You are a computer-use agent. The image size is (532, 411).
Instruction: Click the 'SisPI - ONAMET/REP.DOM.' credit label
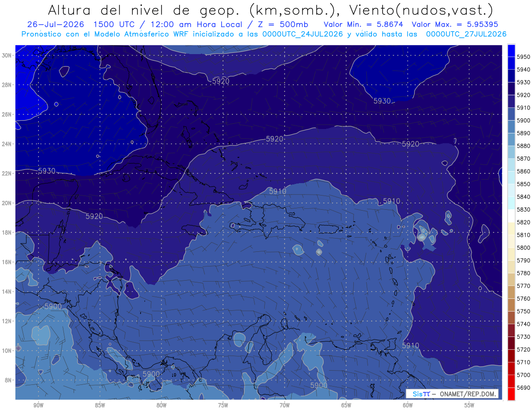coord(452,394)
